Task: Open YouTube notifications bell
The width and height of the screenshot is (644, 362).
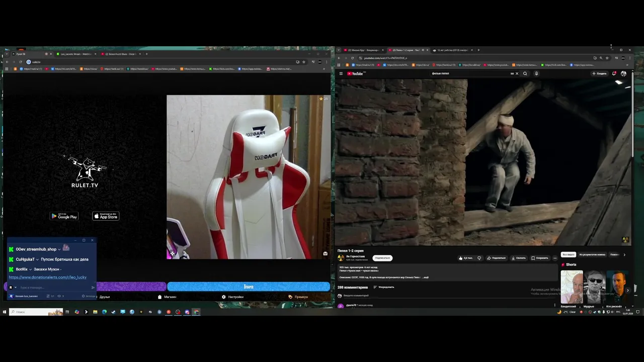Action: [x=614, y=73]
